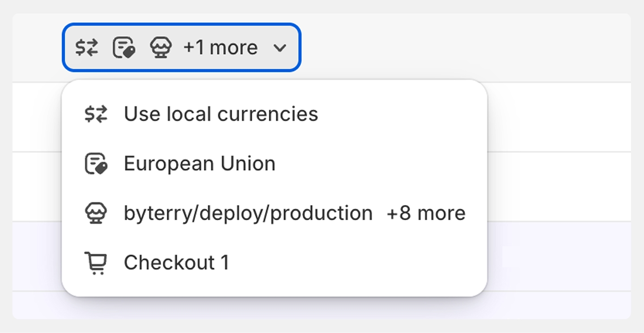Collapse the dropdown using the chevron arrow
Screen dimensions: 644x333
[280, 48]
